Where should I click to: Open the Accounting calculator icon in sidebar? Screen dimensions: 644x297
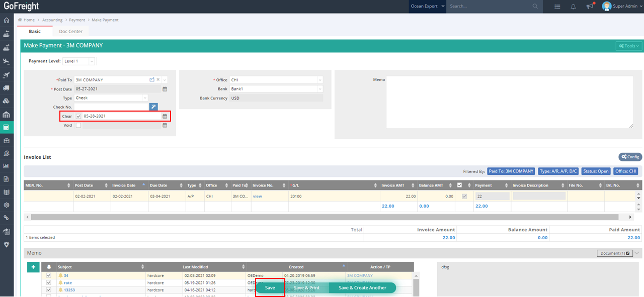click(x=7, y=128)
